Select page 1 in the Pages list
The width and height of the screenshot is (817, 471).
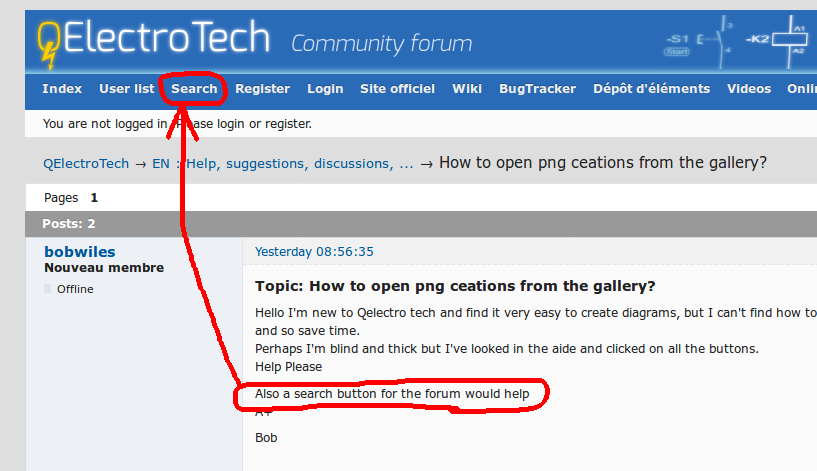pyautogui.click(x=94, y=198)
